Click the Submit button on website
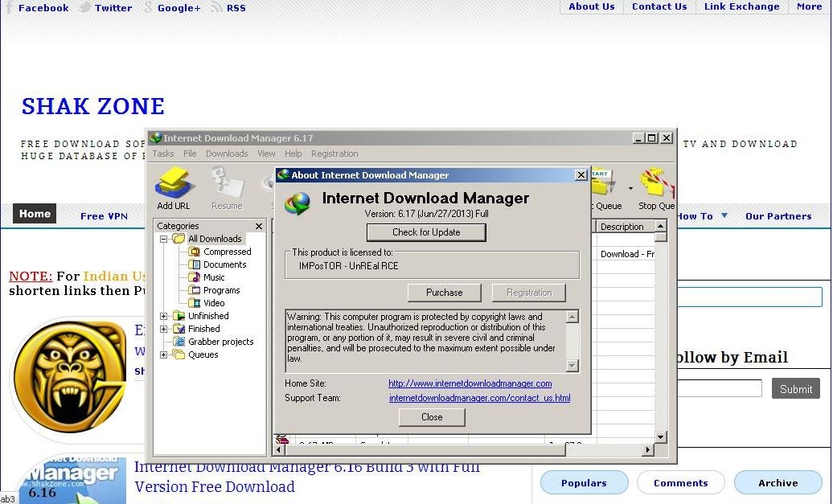Viewport: 833px width, 504px height. point(796,389)
